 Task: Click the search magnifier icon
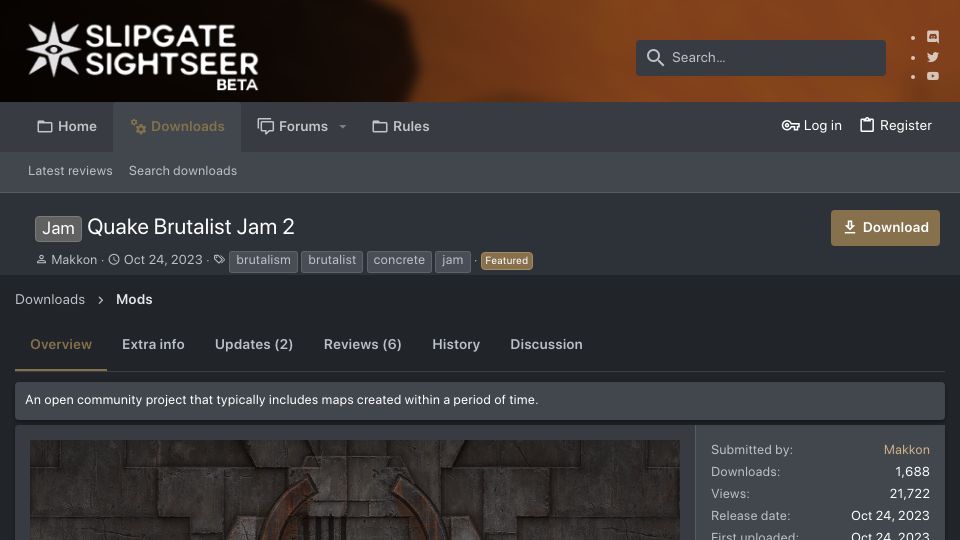655,58
